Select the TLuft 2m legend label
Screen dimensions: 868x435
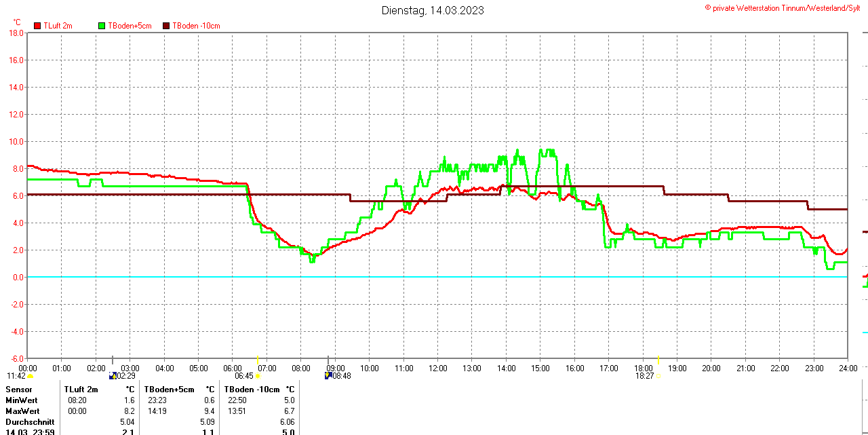pos(58,26)
